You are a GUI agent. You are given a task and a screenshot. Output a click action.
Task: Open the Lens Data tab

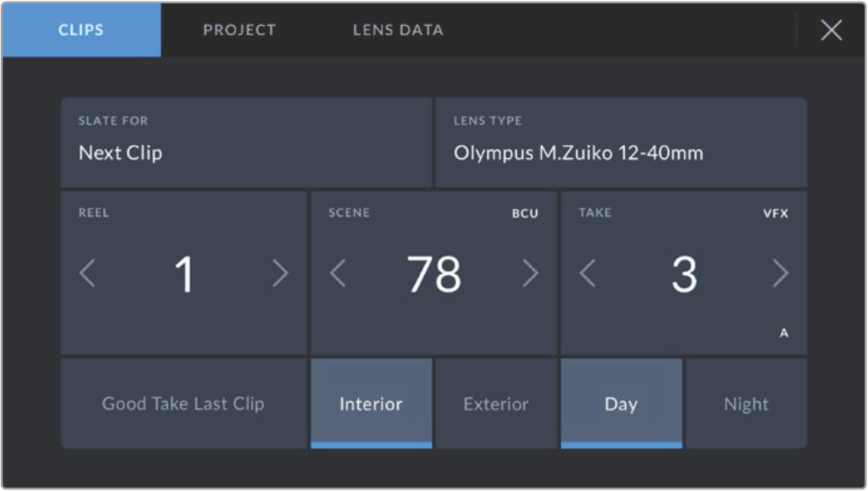[398, 31]
